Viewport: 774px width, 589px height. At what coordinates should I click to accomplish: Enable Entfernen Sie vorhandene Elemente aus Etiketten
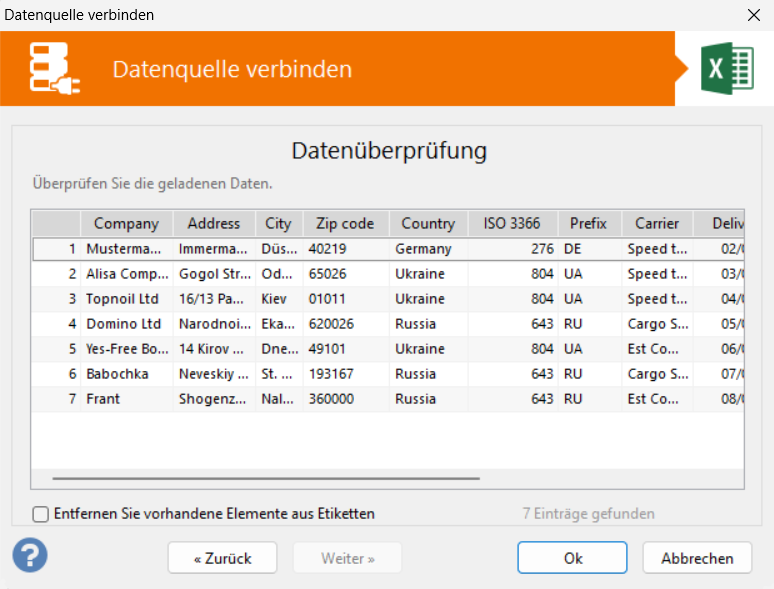pyautogui.click(x=40, y=514)
